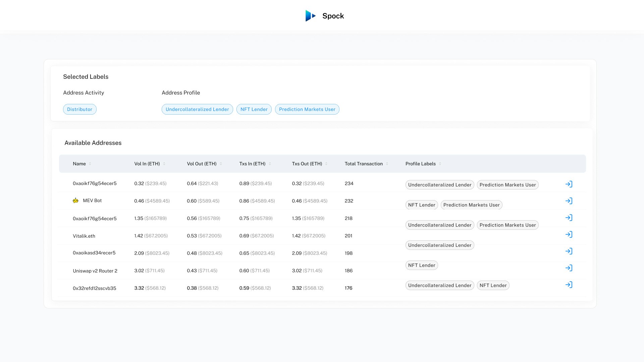
Task: Select 0x32refd12sscvb35 address name
Action: coord(95,288)
